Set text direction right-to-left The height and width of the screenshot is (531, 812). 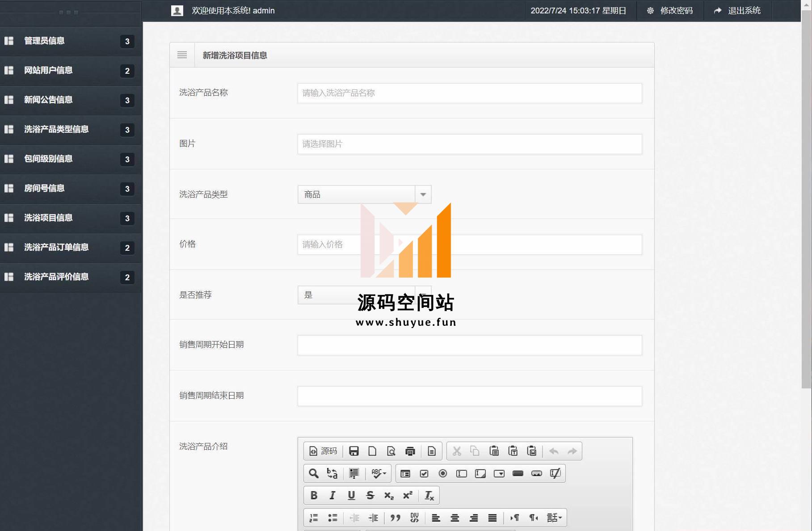coord(533,518)
